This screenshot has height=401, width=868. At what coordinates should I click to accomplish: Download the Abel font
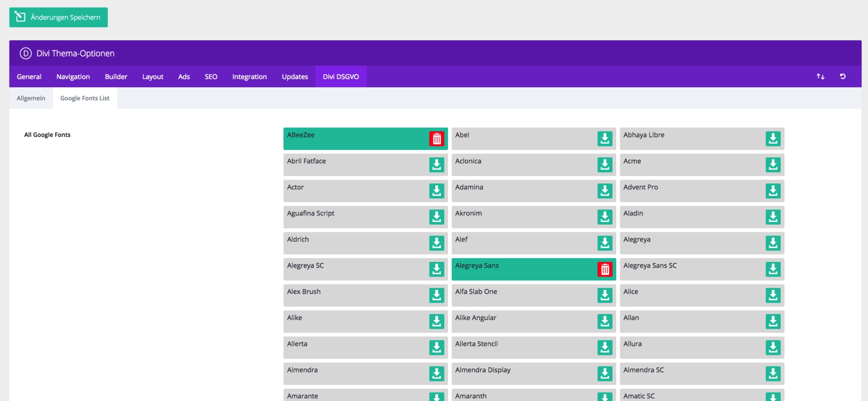605,139
